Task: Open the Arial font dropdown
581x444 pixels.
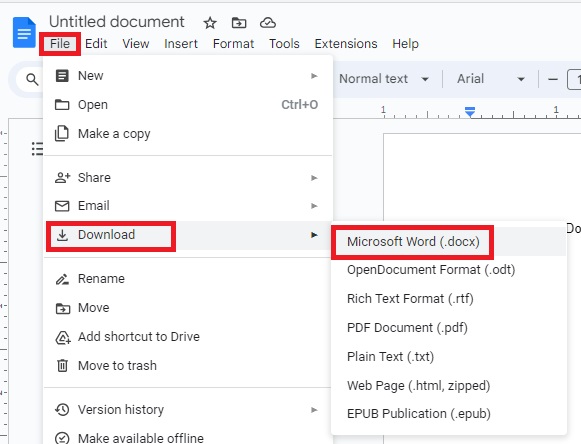Action: [x=491, y=79]
